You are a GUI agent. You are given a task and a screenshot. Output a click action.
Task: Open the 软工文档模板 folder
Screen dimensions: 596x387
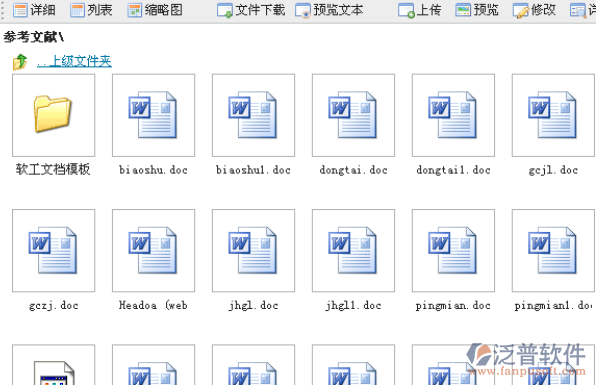[53, 115]
